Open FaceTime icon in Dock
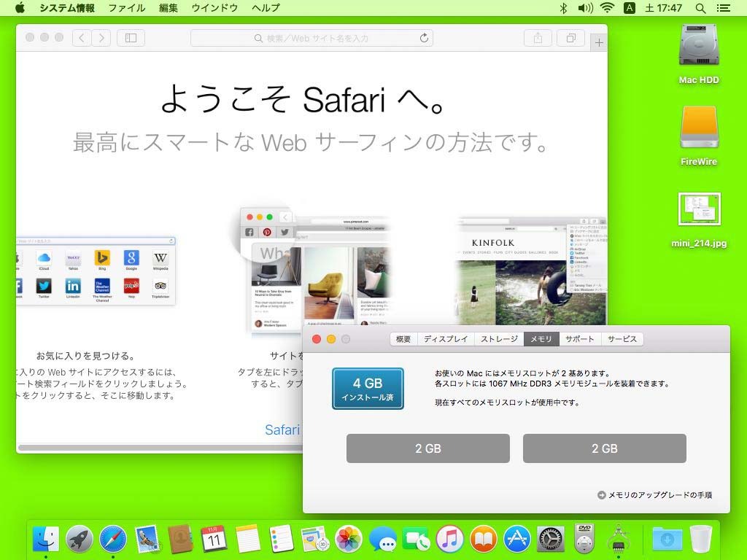747x560 pixels. pyautogui.click(x=416, y=539)
